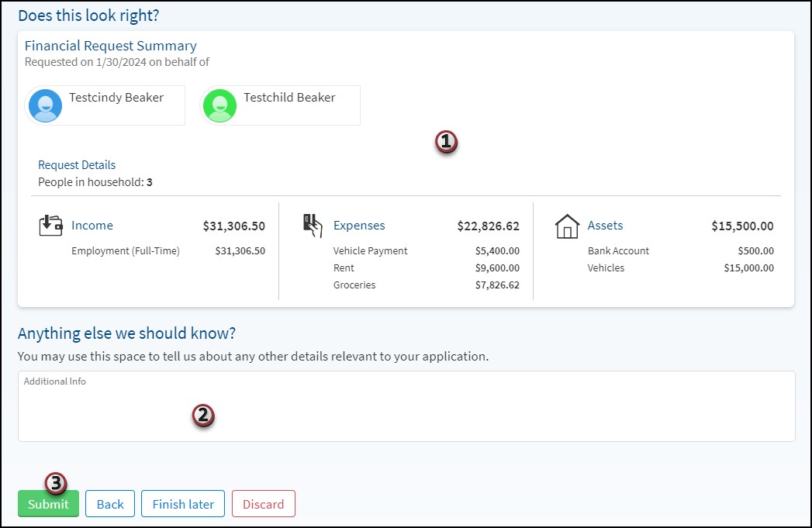The height and width of the screenshot is (528, 812).
Task: Click the Rent row label
Action: click(x=344, y=268)
